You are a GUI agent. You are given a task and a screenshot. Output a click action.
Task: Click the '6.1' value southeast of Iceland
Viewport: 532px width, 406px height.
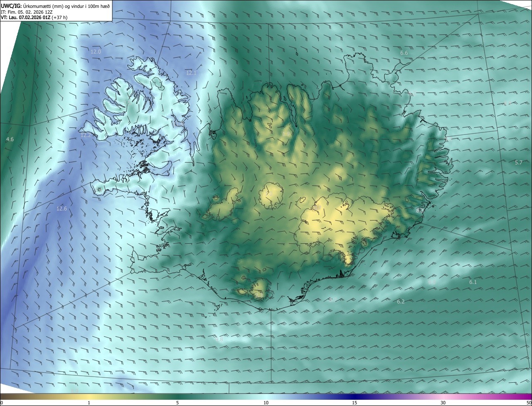click(x=473, y=282)
